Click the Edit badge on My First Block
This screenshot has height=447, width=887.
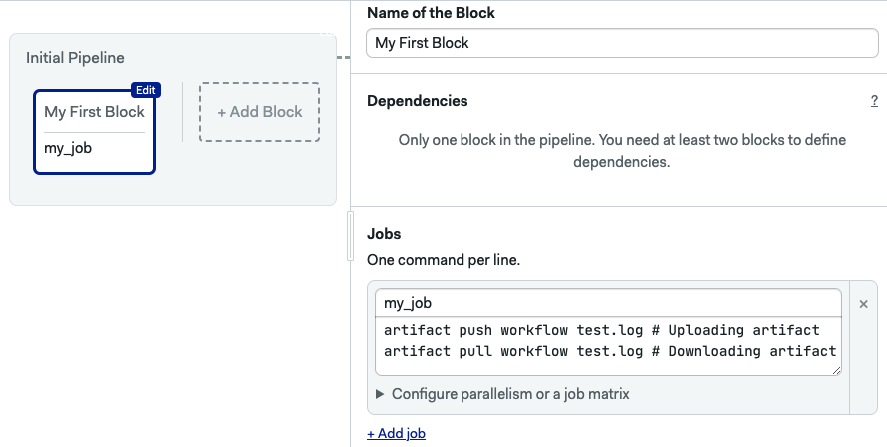tap(146, 90)
